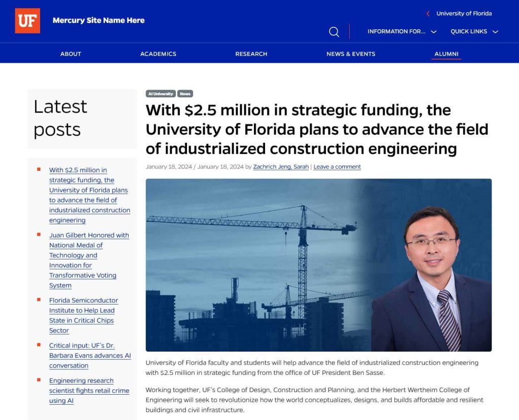Go to the Research menu

[251, 54]
